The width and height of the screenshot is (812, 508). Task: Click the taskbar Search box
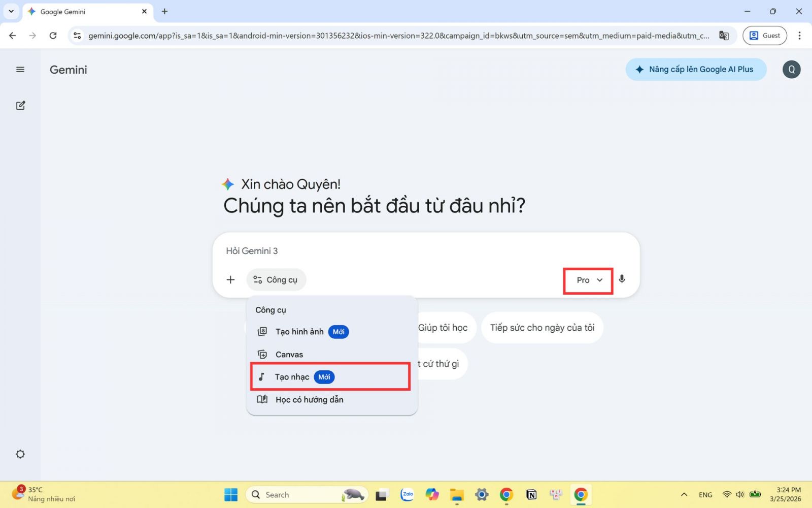pyautogui.click(x=307, y=495)
